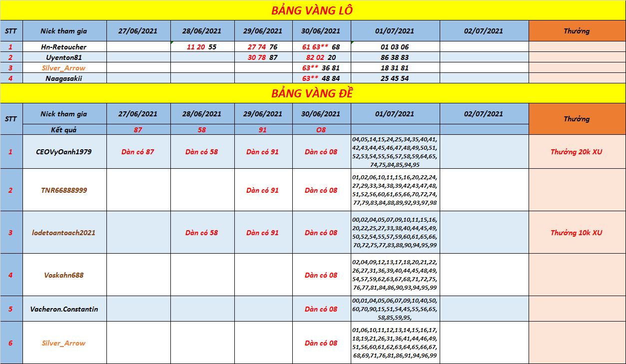Select Naagasakii's cell with 25 45 54
The image size is (626, 364).
(395, 78)
